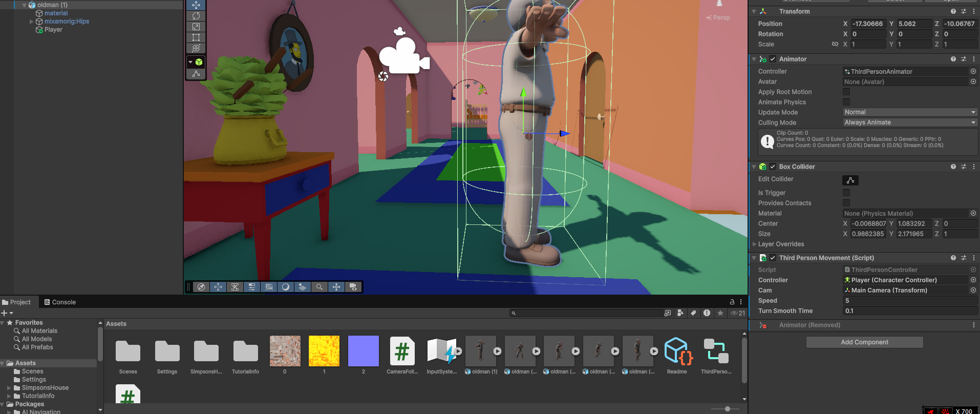Expand mixamorig:Hips in Hierarchy
This screenshot has height=414, width=980.
pyautogui.click(x=31, y=22)
